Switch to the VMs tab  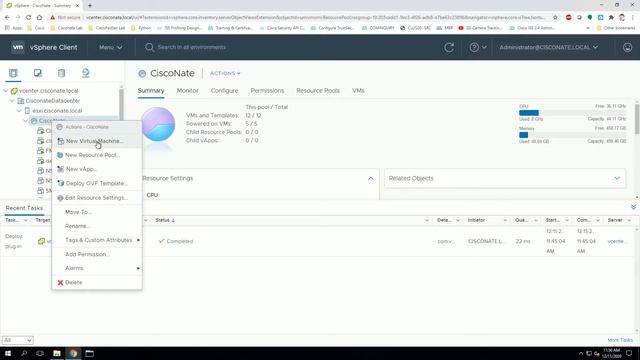[358, 91]
